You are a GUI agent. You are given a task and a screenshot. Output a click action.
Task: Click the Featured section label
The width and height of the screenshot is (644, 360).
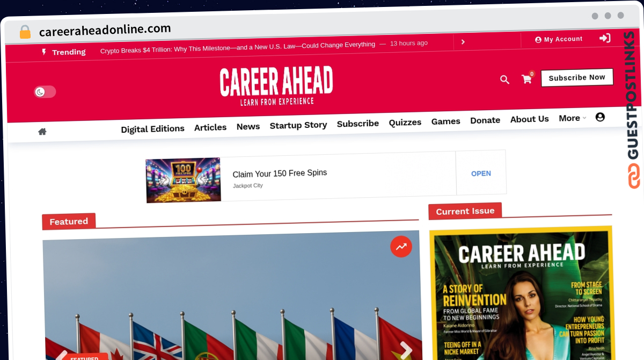[x=69, y=221]
